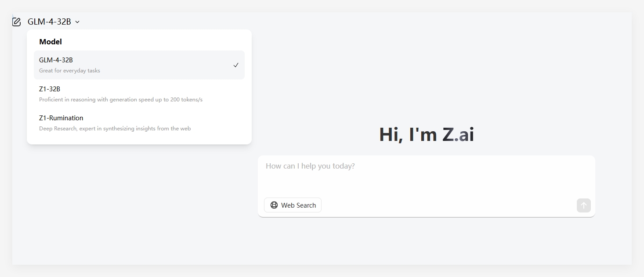This screenshot has width=644, height=277.
Task: Click the 'Model' header in the dropdown panel
Action: coord(50,41)
